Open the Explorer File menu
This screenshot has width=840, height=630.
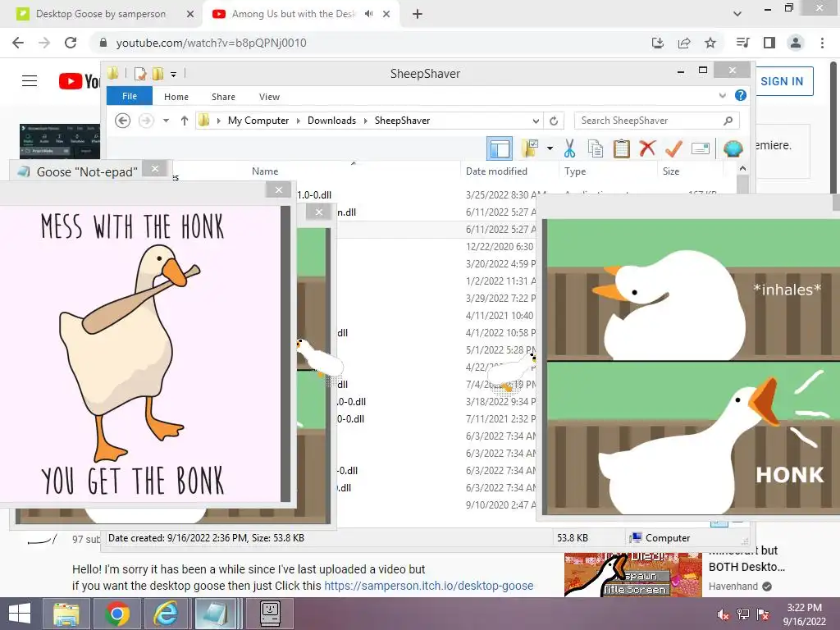pos(130,96)
